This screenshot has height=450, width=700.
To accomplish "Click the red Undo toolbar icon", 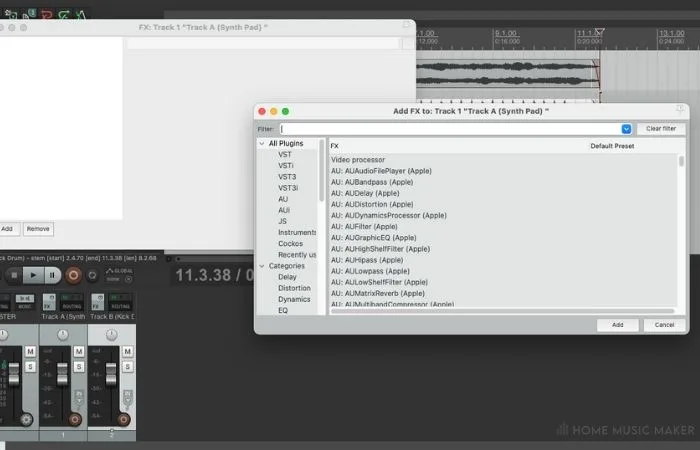I will (x=46, y=15).
